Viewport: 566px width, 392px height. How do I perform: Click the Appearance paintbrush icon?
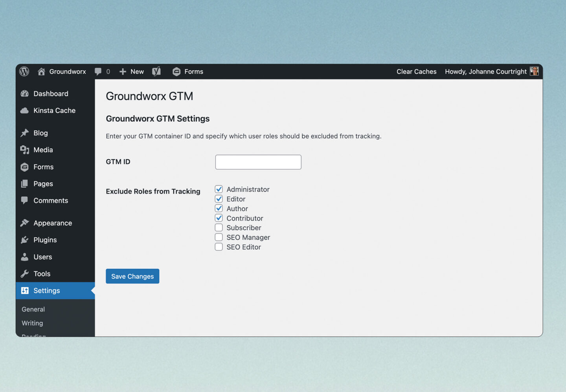[x=24, y=223]
